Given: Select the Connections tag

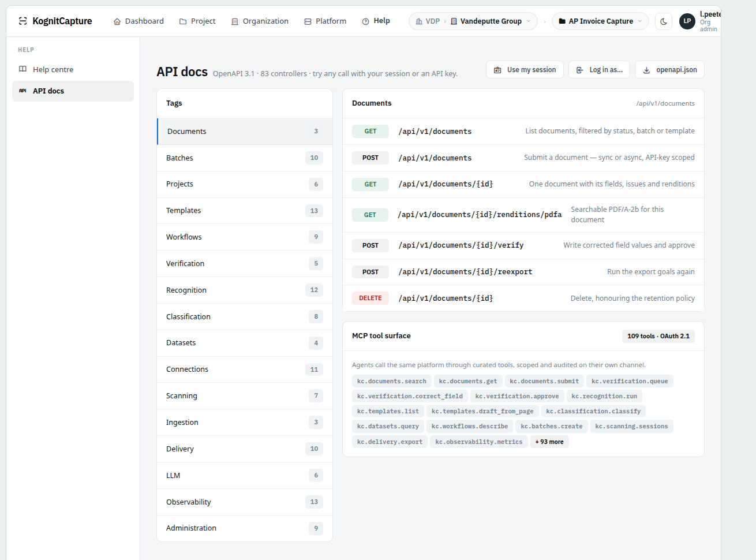Looking at the screenshot, I should [245, 369].
